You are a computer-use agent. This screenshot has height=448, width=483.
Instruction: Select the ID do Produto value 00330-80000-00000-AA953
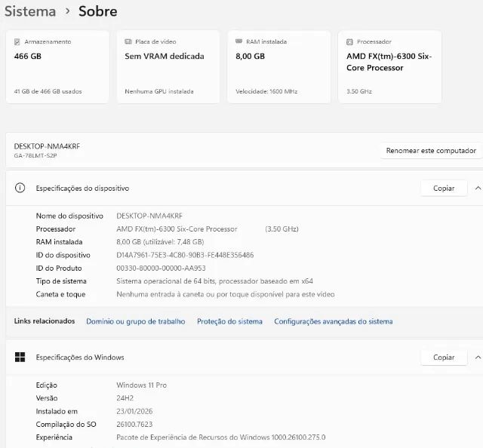coord(161,268)
